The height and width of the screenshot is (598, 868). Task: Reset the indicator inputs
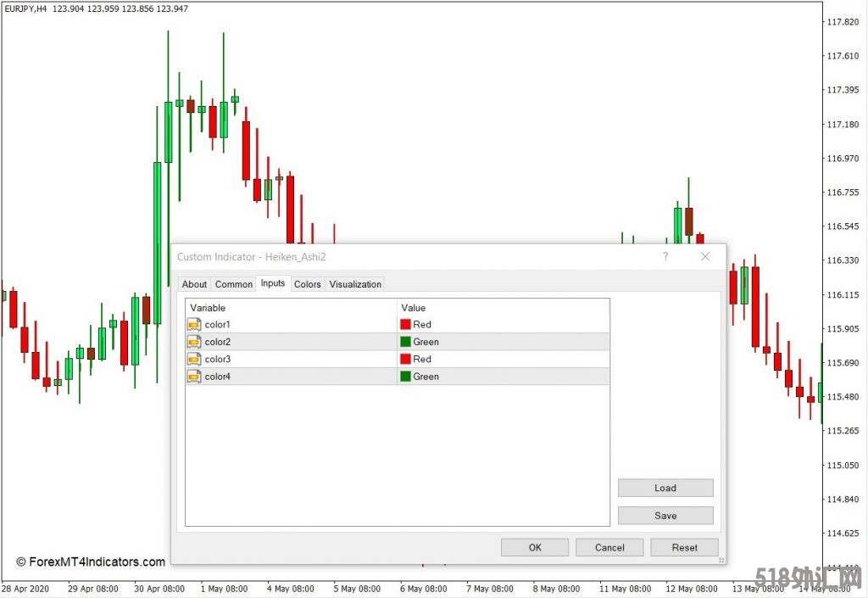(684, 548)
